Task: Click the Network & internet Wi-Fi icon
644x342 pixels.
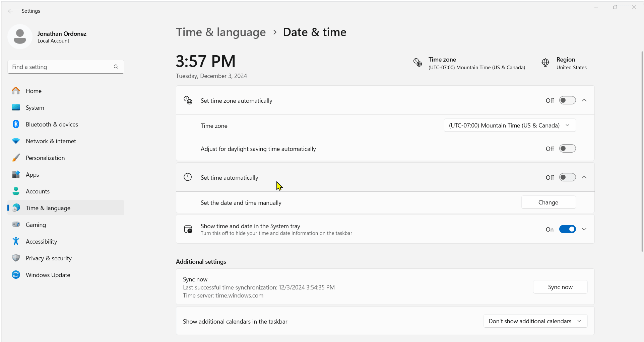Action: coord(16,141)
